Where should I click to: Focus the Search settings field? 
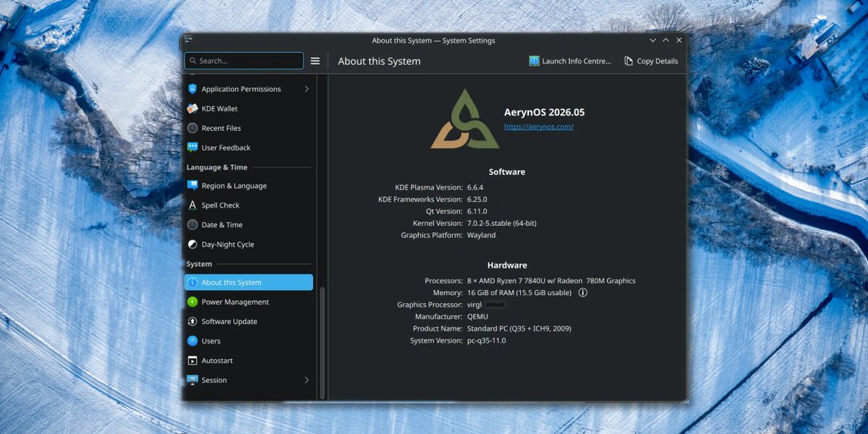(x=244, y=61)
